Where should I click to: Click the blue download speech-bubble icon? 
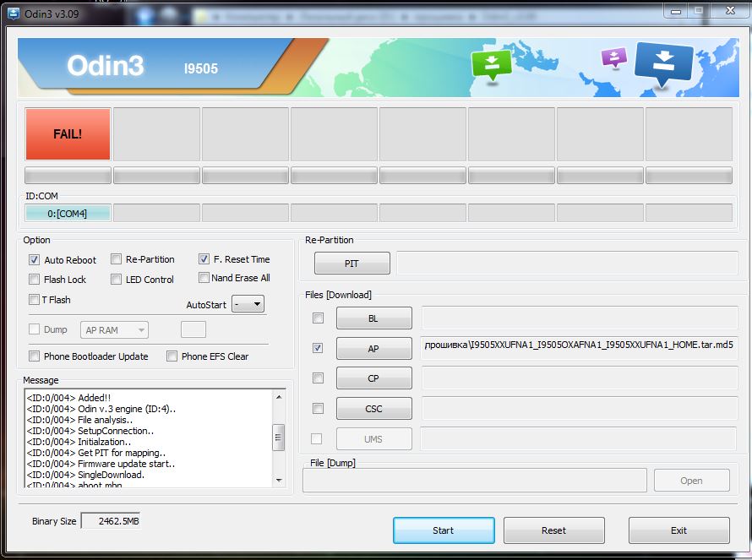pos(662,65)
